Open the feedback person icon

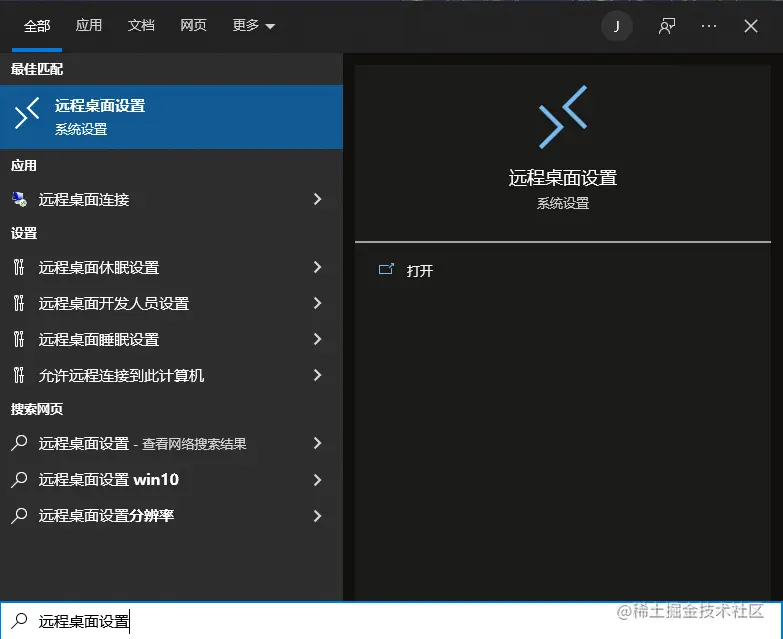pos(667,26)
